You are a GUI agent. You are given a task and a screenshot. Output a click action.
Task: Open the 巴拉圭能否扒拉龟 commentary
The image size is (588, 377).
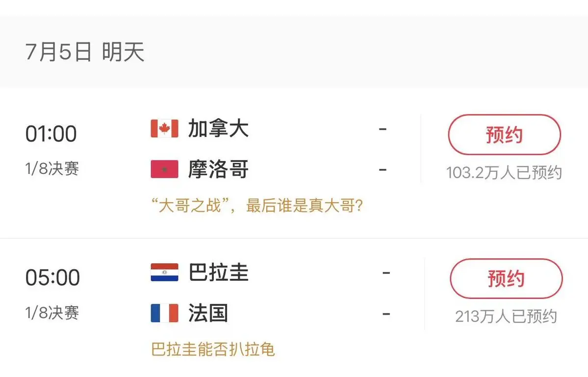pos(213,349)
